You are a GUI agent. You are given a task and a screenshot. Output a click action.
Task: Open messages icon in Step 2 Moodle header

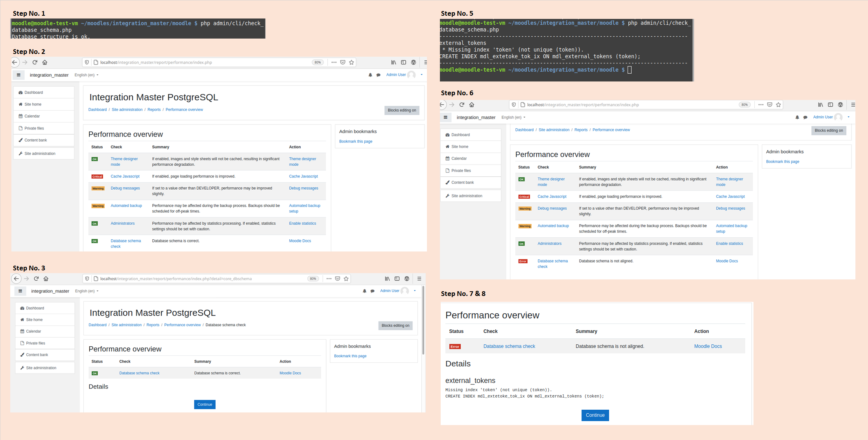[x=379, y=75]
